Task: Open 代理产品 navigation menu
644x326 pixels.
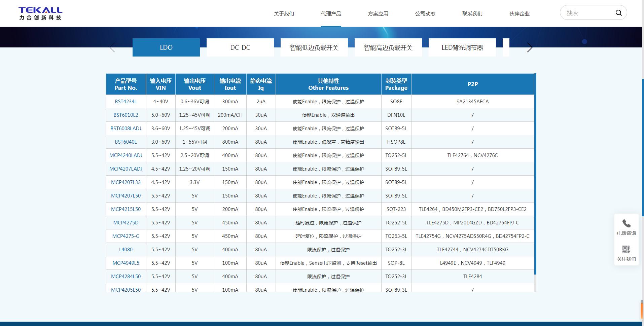Action: pos(331,13)
